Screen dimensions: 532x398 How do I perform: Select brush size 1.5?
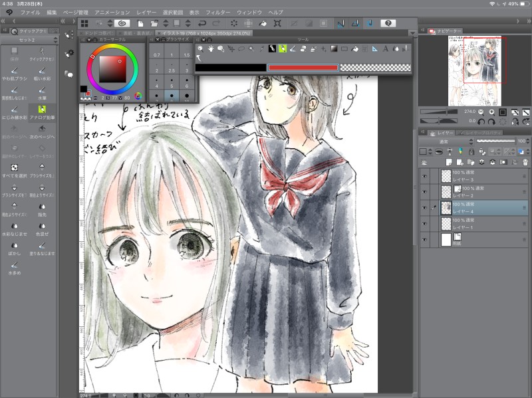click(x=187, y=52)
